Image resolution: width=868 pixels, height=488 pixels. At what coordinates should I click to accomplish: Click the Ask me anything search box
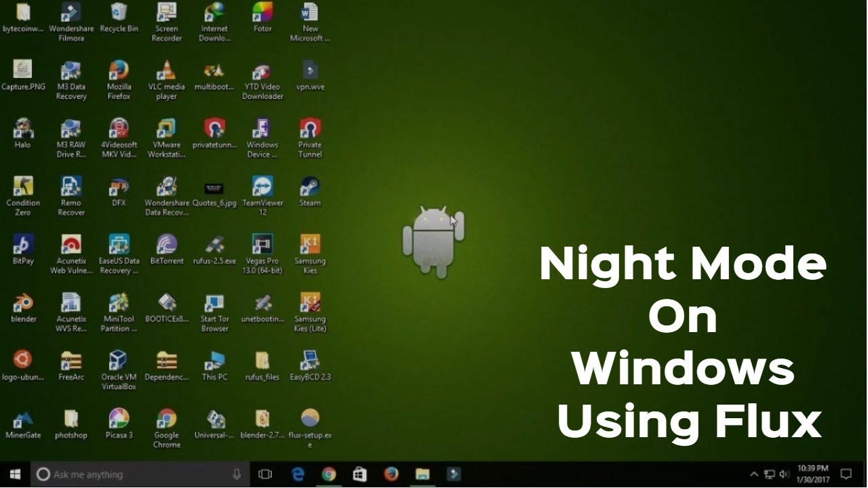[x=140, y=474]
